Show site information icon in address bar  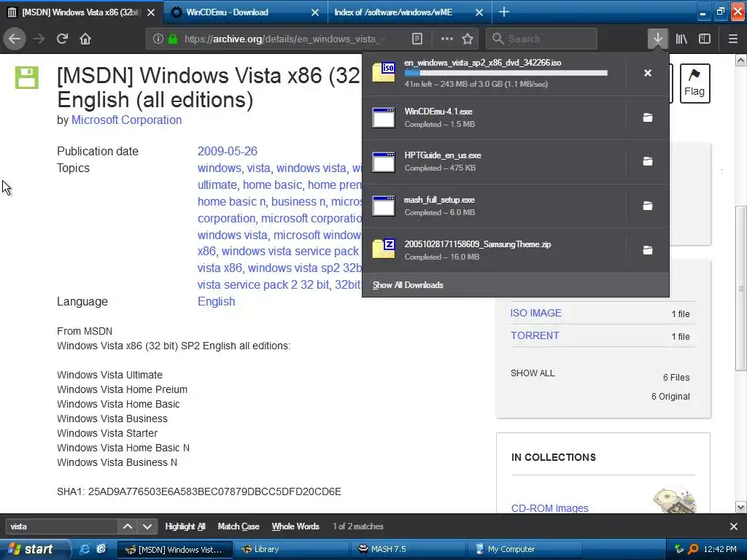pos(158,39)
